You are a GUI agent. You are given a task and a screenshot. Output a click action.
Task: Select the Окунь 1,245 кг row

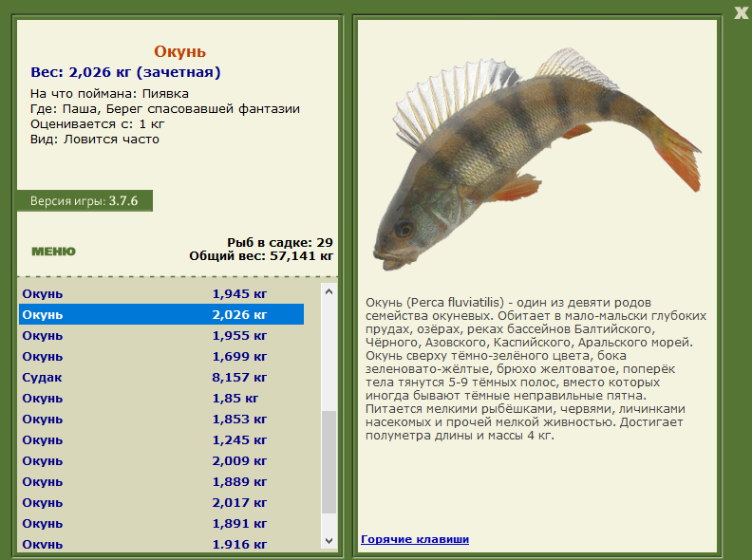tap(161, 439)
